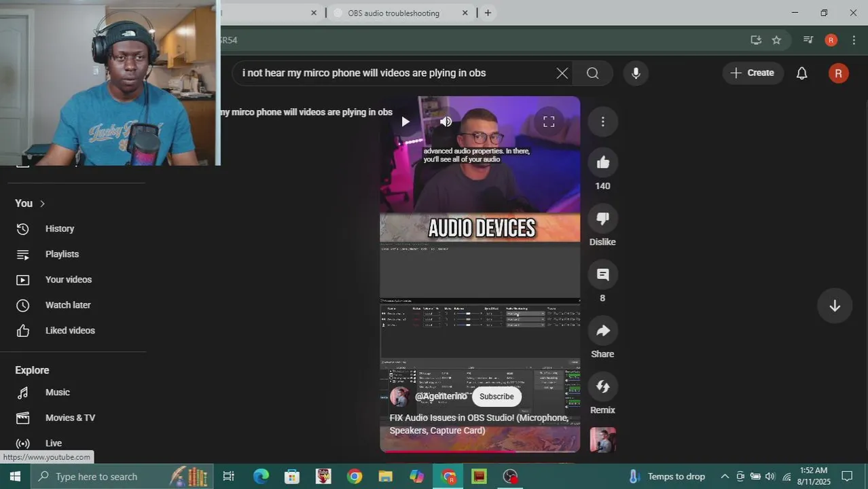
Task: Open Task View on the taskbar
Action: (229, 477)
